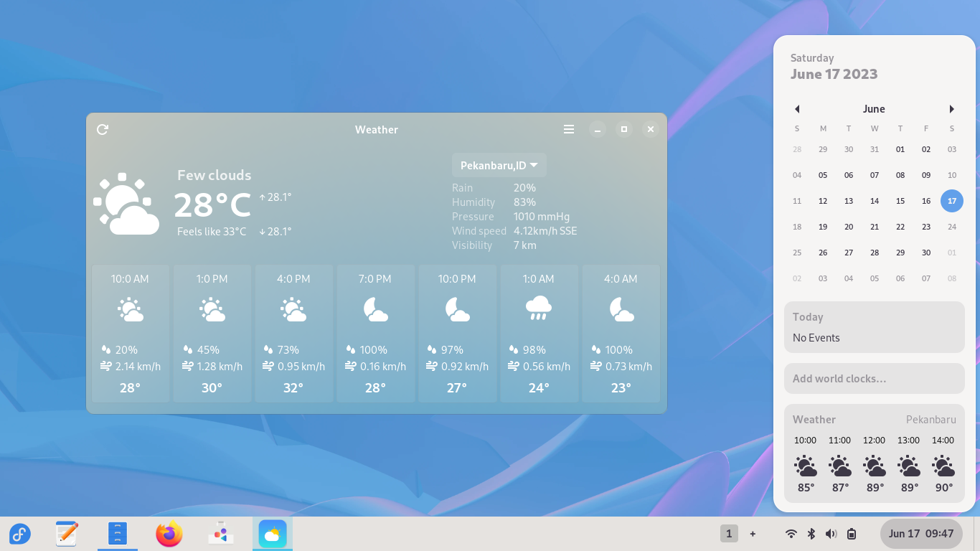Viewport: 980px width, 551px height.
Task: Select June 21 in the calendar
Action: (875, 227)
